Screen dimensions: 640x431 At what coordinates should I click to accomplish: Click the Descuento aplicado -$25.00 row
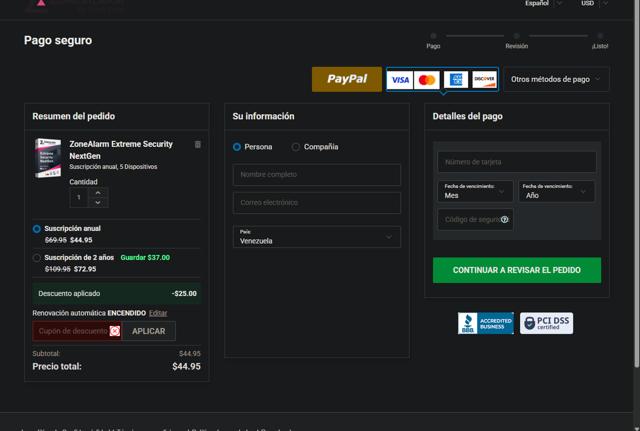(117, 293)
